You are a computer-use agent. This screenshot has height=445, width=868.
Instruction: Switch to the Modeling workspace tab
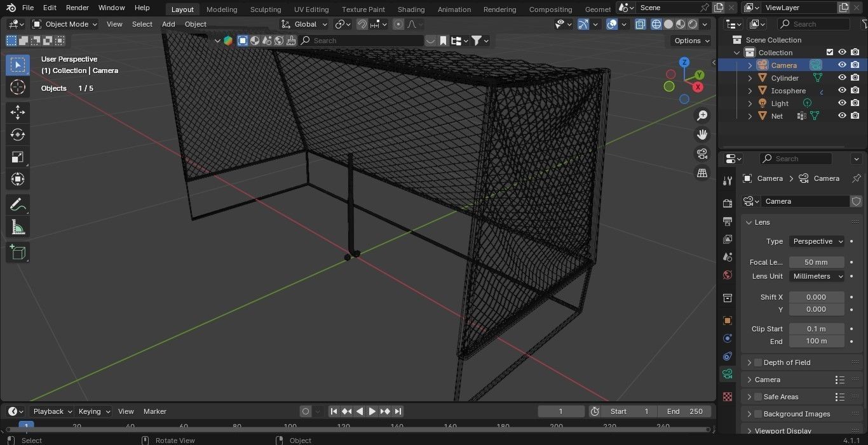[222, 9]
